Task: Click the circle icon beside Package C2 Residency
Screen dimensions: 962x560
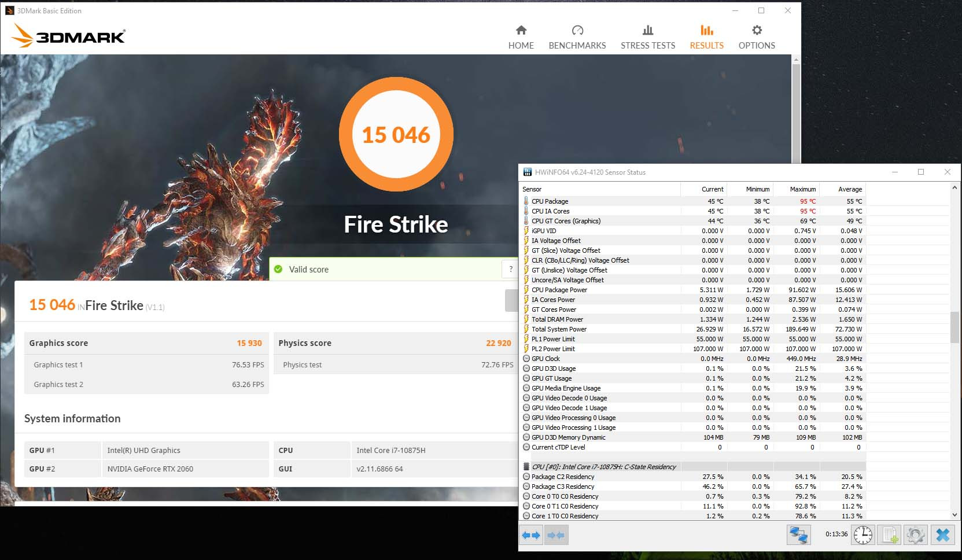Action: click(526, 476)
